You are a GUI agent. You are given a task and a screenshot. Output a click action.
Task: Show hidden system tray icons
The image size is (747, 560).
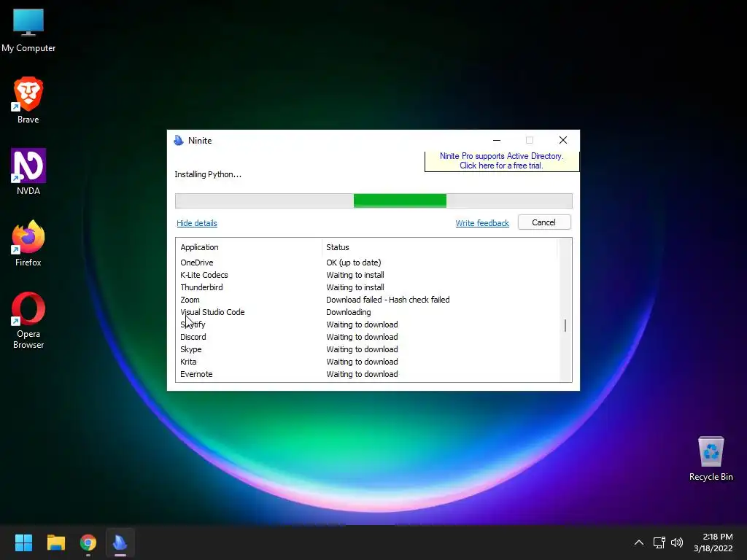pyautogui.click(x=639, y=542)
